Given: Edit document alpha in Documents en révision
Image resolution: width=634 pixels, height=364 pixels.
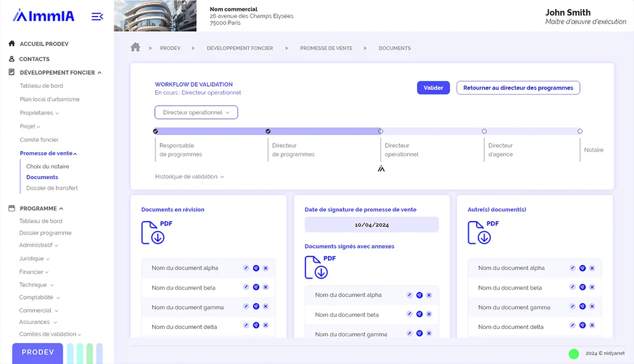Looking at the screenshot, I should (x=246, y=268).
